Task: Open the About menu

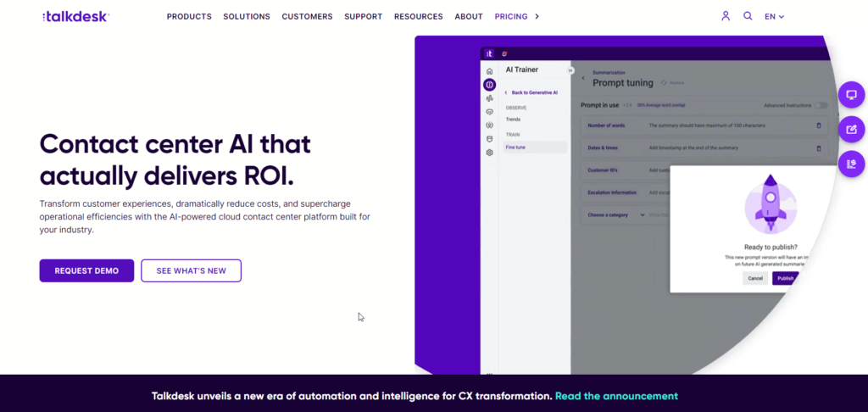Action: (x=469, y=17)
